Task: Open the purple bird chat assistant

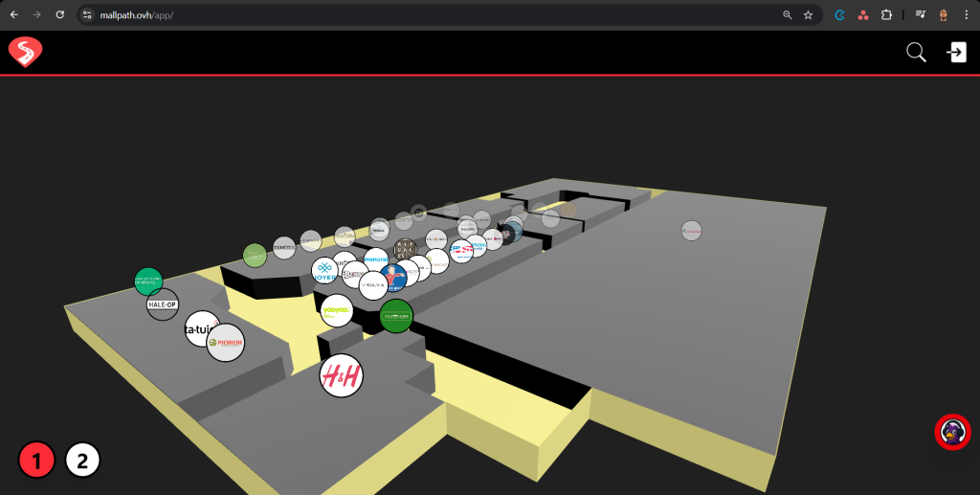Action: coord(952,432)
